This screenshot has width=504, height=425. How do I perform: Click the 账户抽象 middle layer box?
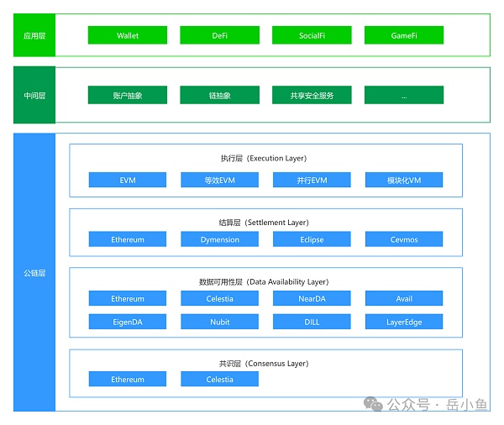click(x=128, y=96)
